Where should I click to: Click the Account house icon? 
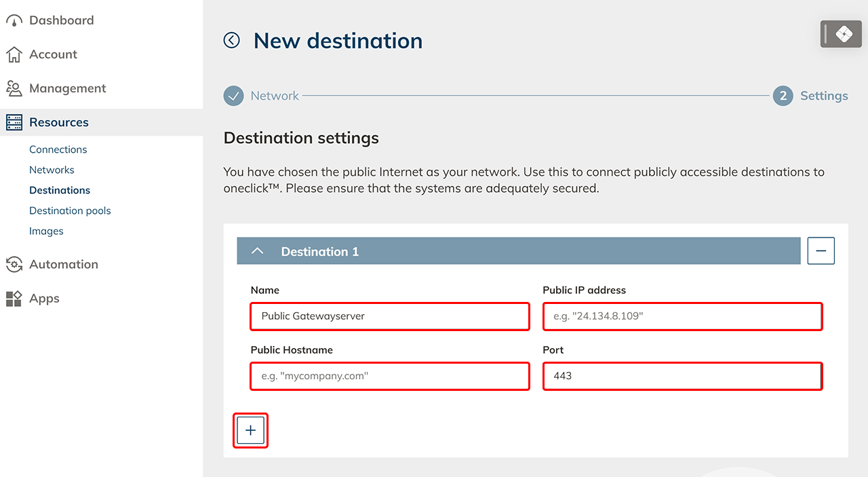coord(14,54)
